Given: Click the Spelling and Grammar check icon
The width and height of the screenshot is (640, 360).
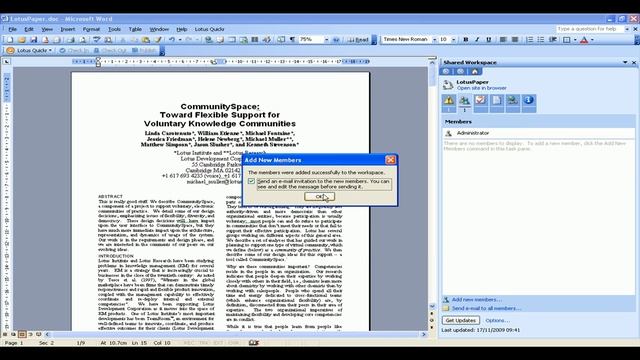Looking at the screenshot, I should click(96, 40).
